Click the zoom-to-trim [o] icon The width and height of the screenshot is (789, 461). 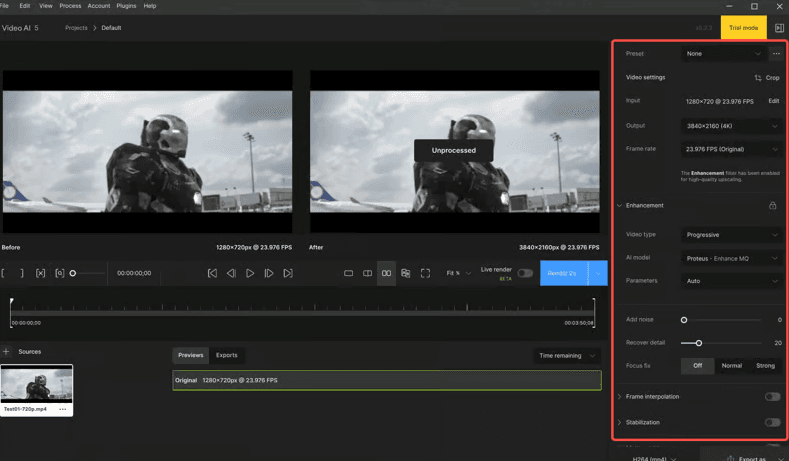(59, 273)
